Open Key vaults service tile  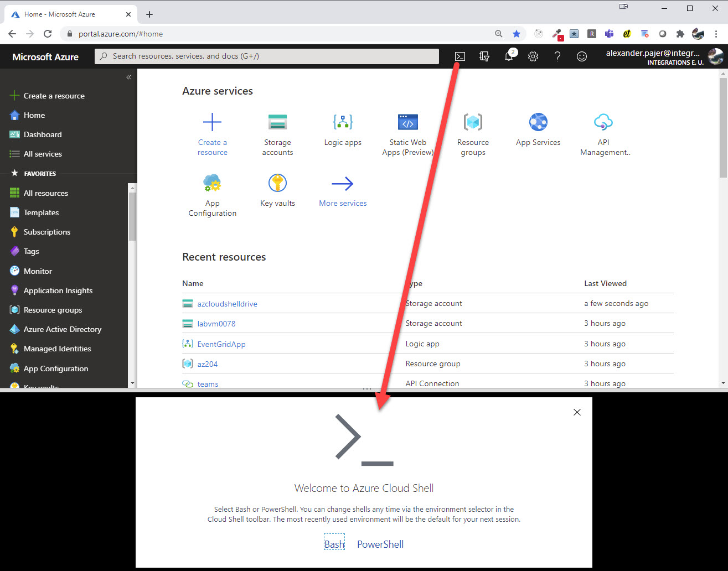[x=277, y=191]
